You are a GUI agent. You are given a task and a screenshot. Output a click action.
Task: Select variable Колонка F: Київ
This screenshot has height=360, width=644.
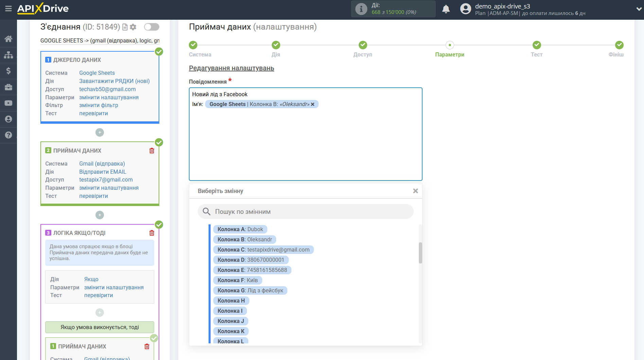pos(237,280)
